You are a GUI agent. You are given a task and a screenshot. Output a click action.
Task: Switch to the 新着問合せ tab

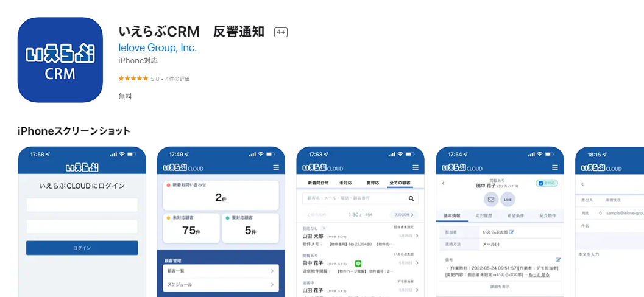pyautogui.click(x=318, y=183)
